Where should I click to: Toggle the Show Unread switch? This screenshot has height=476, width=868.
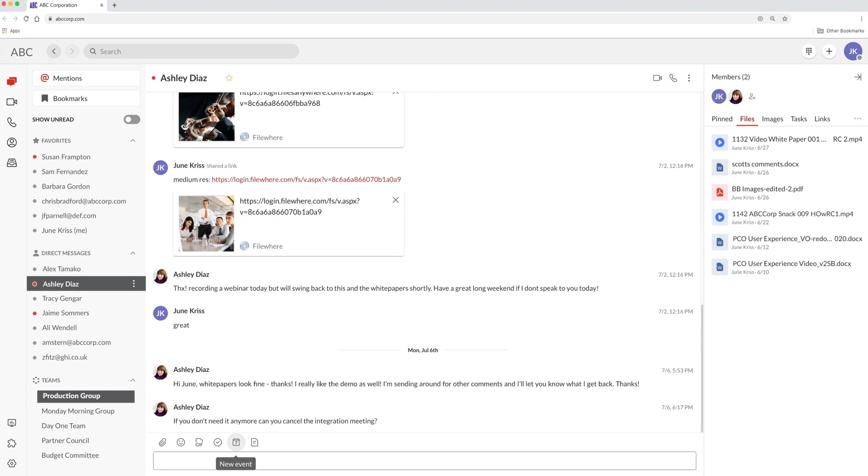point(131,120)
